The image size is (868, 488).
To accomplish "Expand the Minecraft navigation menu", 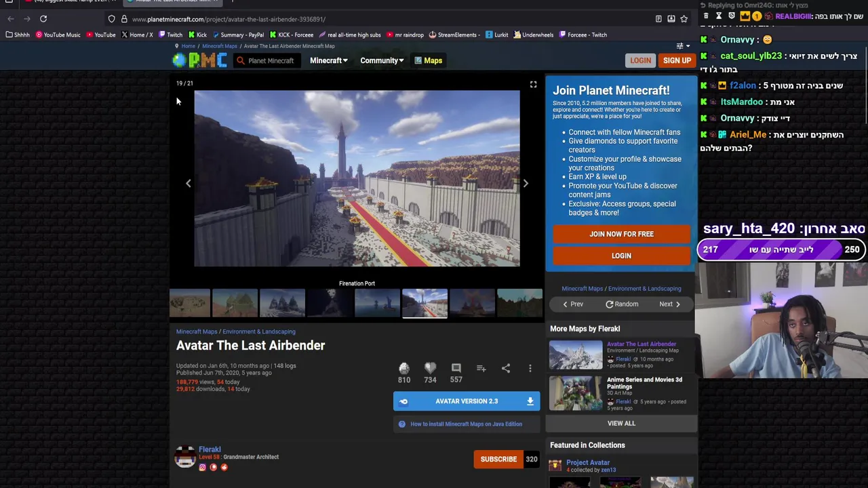I will (x=328, y=60).
